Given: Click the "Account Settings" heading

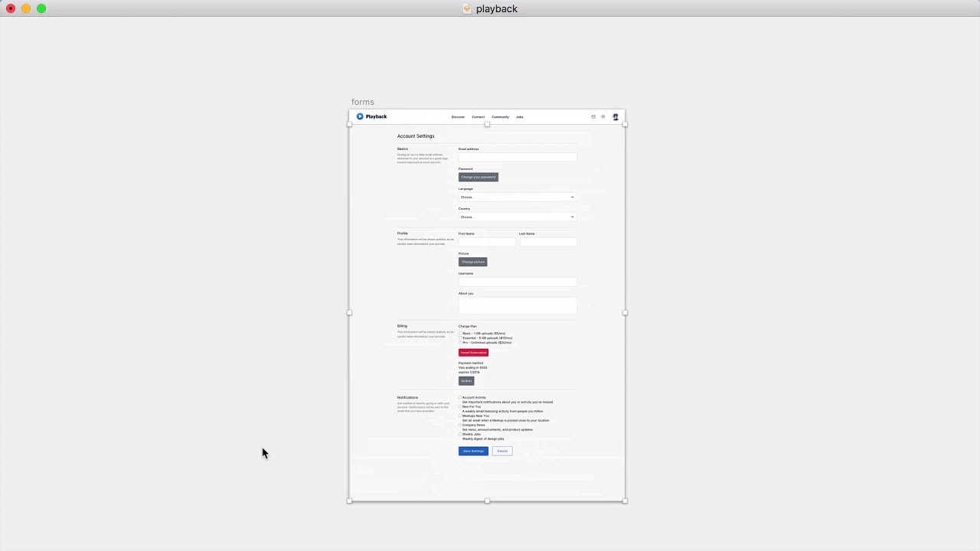Looking at the screenshot, I should tap(416, 136).
